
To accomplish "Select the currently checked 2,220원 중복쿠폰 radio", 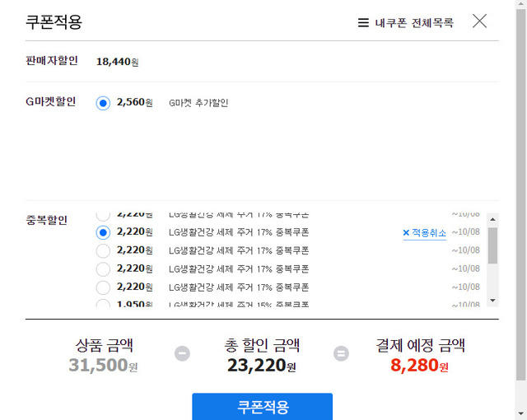I will point(103,233).
